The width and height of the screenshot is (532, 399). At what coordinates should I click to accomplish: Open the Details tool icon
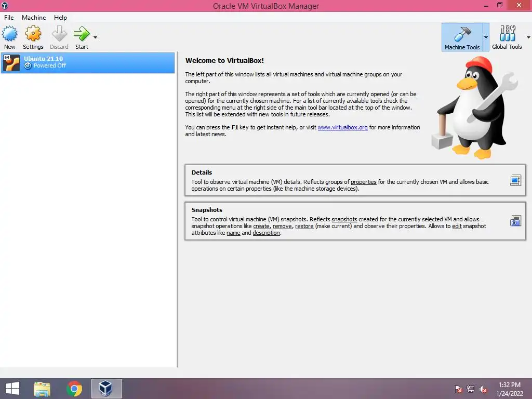[515, 180]
